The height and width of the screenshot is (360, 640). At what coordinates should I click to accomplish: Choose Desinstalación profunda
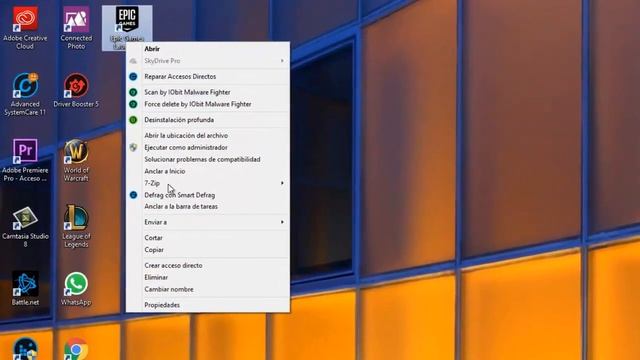[x=208, y=120]
